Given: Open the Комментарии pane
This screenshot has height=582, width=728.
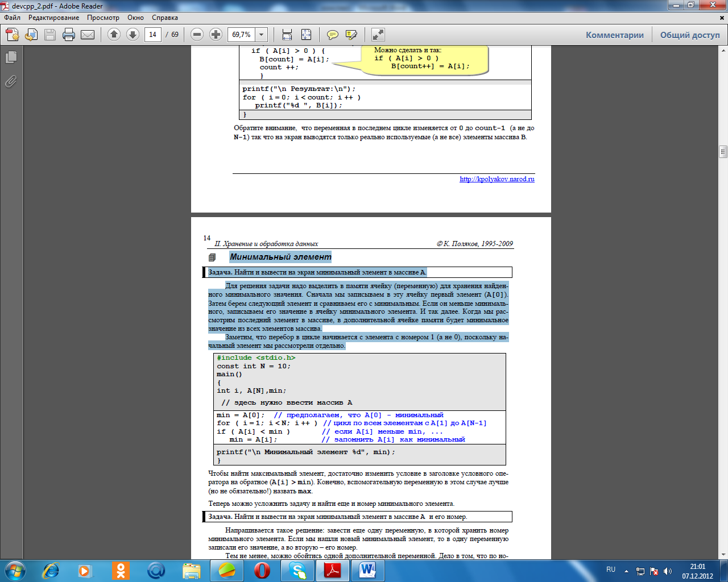Looking at the screenshot, I should 615,35.
